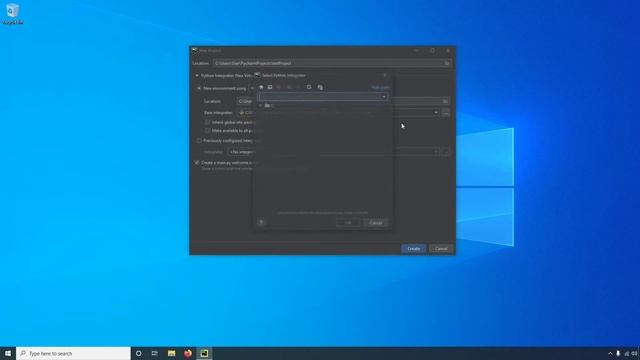Enable Make available to all projects

point(207,131)
